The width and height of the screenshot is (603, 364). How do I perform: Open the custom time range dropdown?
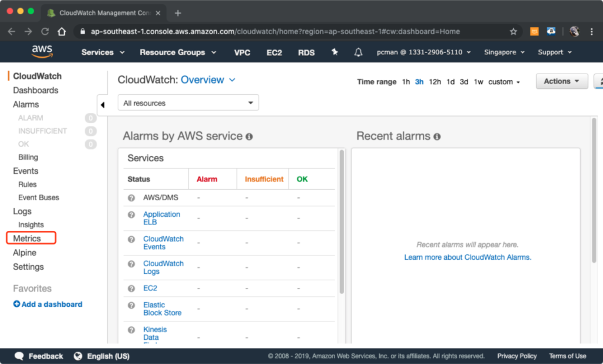(x=504, y=82)
